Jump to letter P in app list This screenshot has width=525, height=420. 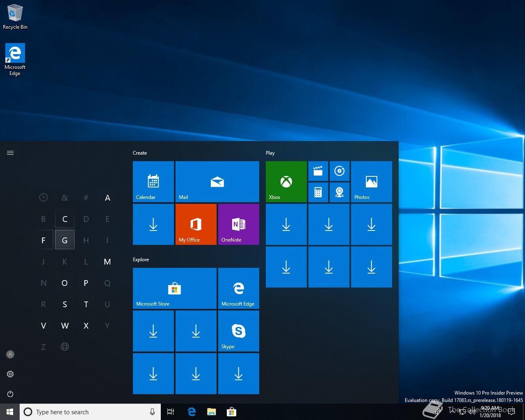coord(86,283)
